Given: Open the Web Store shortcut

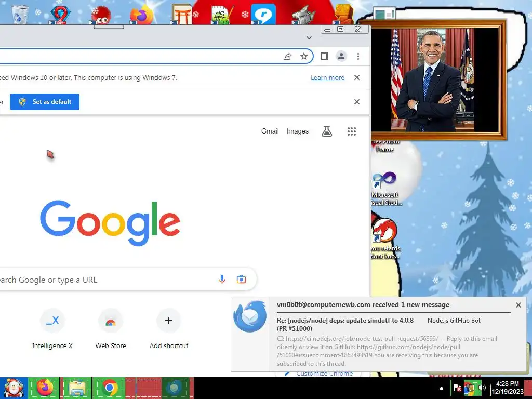Looking at the screenshot, I should click(x=111, y=329).
